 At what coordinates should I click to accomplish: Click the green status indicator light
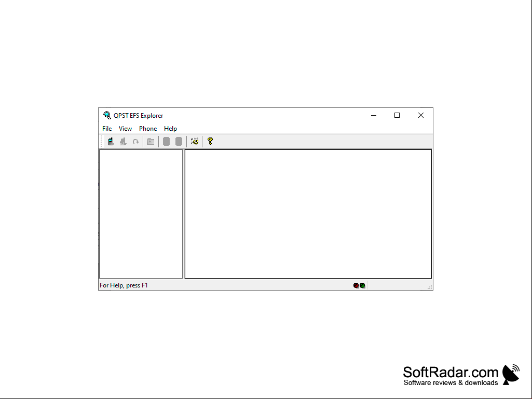362,286
